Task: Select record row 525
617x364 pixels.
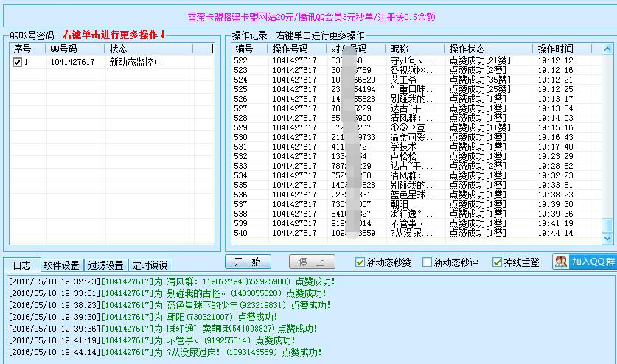Action: pyautogui.click(x=416, y=89)
